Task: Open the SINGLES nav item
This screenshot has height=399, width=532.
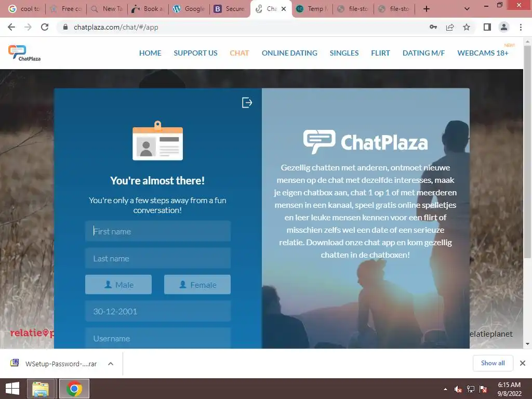Action: pos(344,53)
